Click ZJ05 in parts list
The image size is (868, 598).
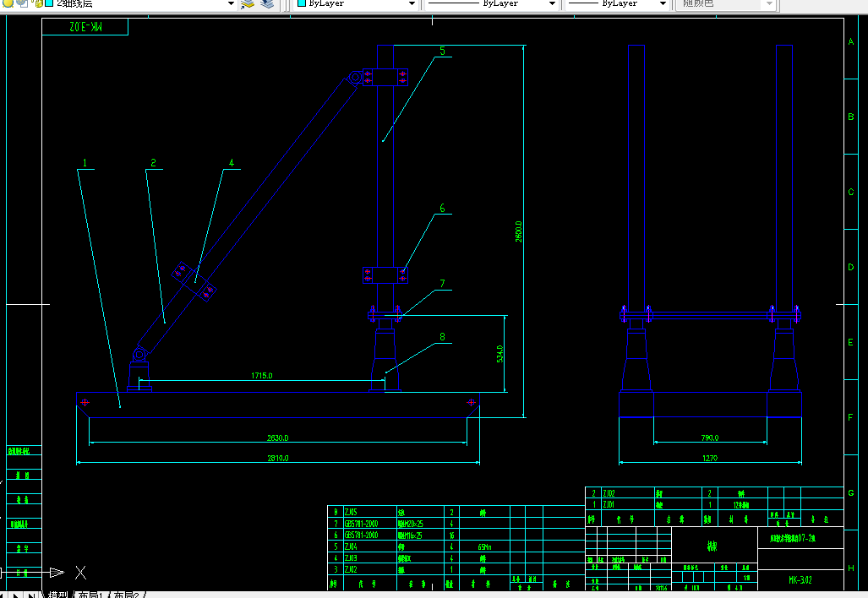[x=351, y=512]
